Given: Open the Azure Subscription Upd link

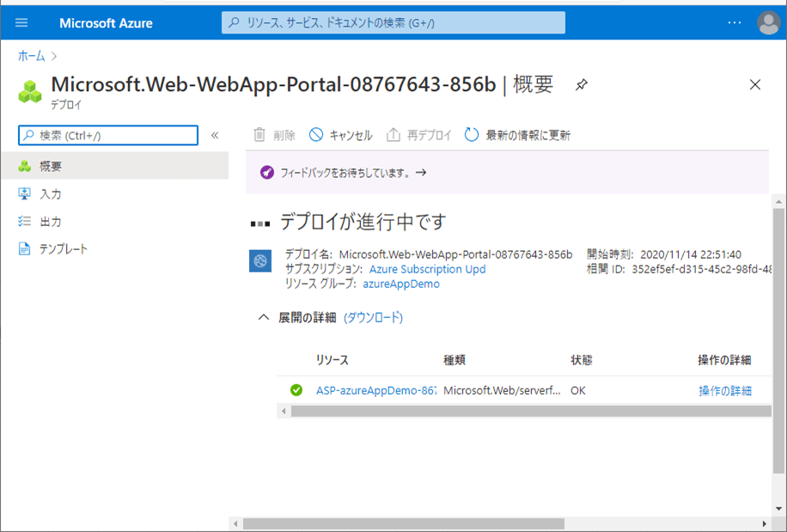Looking at the screenshot, I should (x=427, y=269).
